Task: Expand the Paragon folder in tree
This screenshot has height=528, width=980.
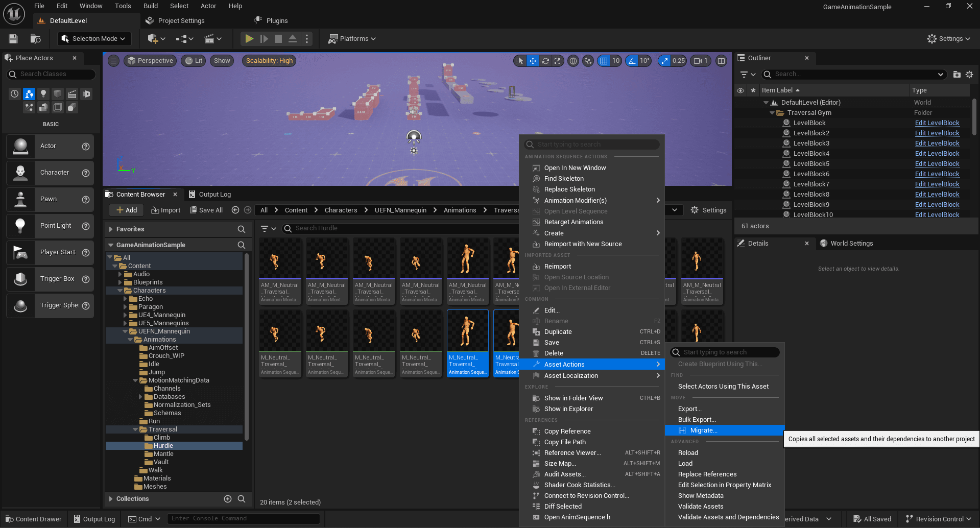Action: (126, 307)
